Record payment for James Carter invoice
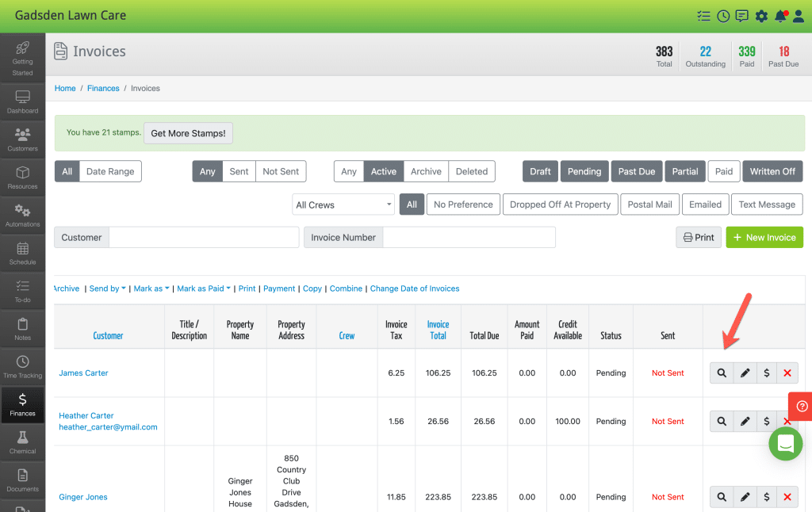Screen dimensions: 812x512 (x=767, y=373)
